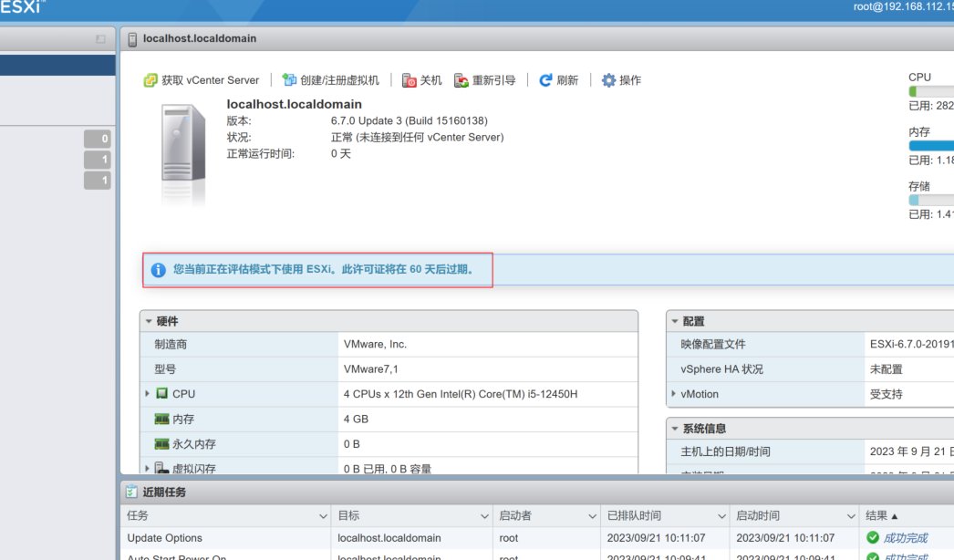
Task: Click the large server image
Action: coord(183,142)
